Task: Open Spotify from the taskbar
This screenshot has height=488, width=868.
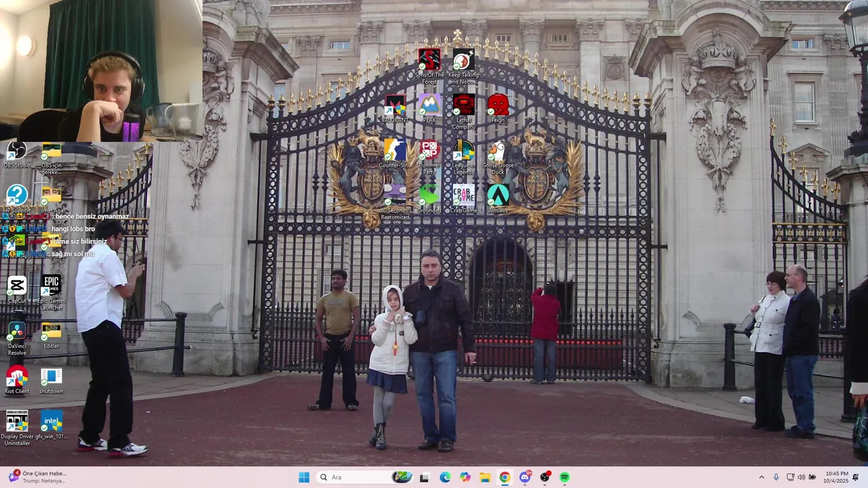Action: pyautogui.click(x=565, y=477)
